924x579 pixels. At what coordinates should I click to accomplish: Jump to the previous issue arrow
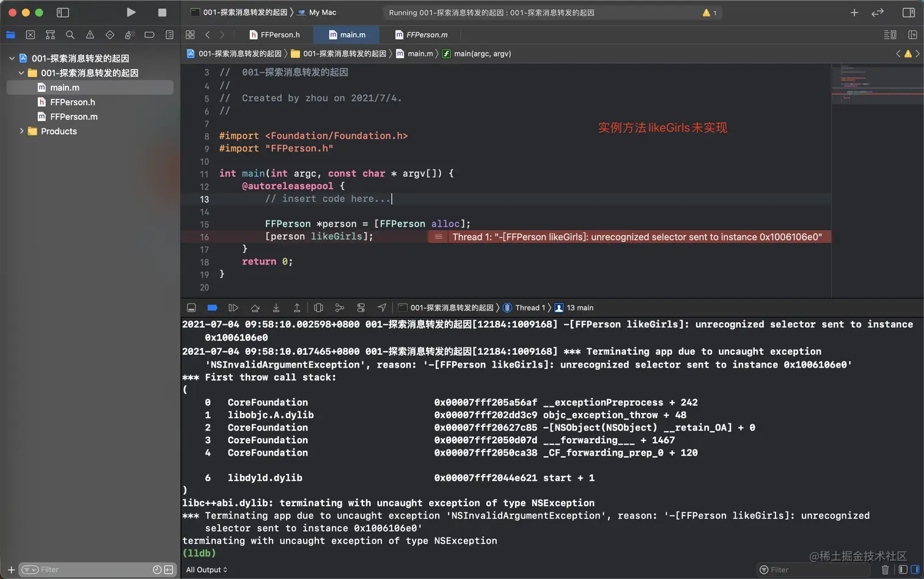(x=898, y=54)
